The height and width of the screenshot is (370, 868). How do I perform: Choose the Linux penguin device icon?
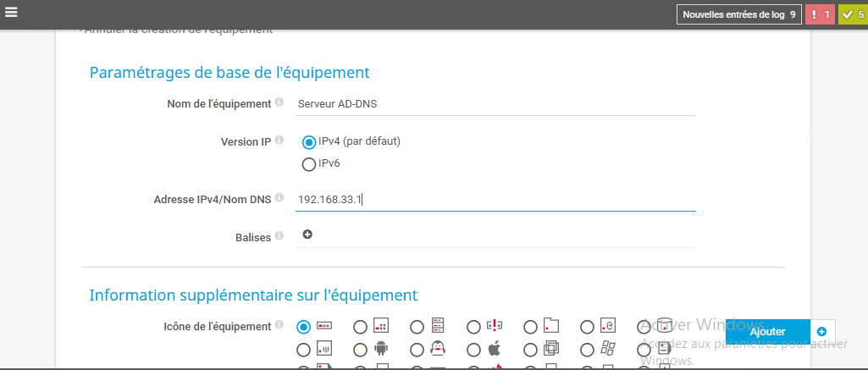(x=417, y=349)
